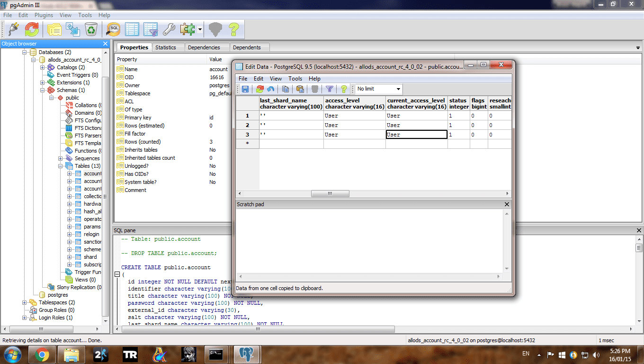This screenshot has height=364, width=644.
Task: Click the puzzle-piece plugins icon
Action: point(188,29)
